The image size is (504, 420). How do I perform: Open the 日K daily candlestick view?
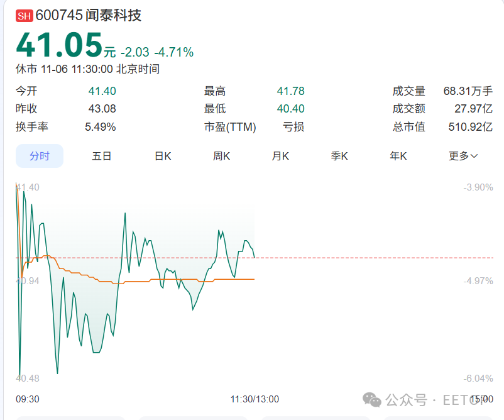tap(162, 156)
